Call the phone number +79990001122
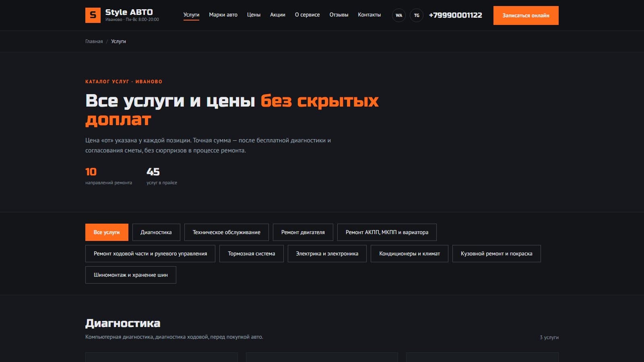 pyautogui.click(x=455, y=15)
